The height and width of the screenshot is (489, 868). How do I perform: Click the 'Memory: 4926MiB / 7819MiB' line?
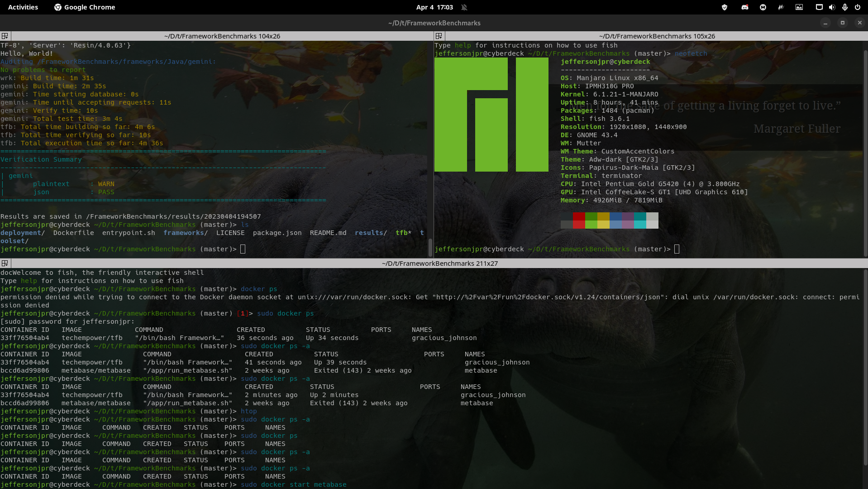pyautogui.click(x=611, y=200)
